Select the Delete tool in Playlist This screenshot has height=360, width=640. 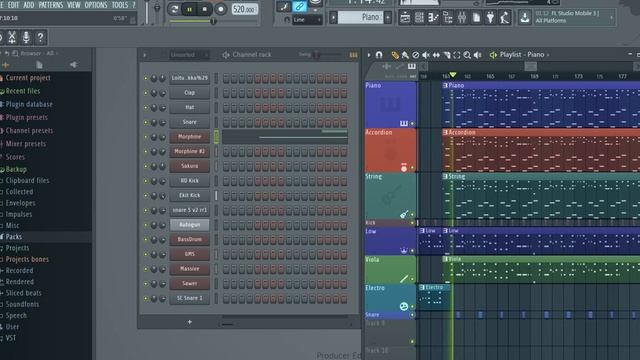[x=416, y=55]
